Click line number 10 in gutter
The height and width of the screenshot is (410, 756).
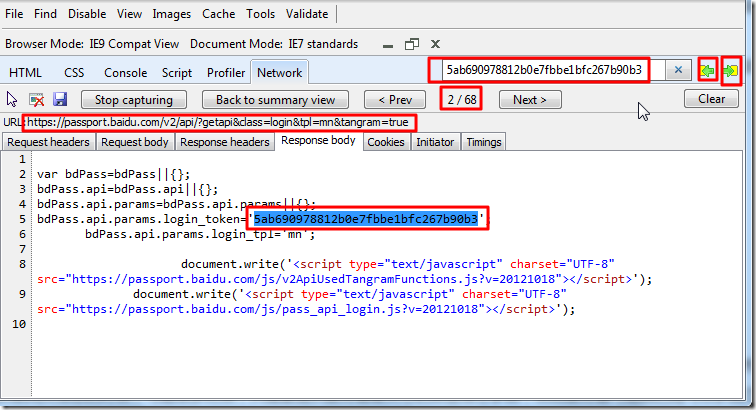pyautogui.click(x=19, y=324)
